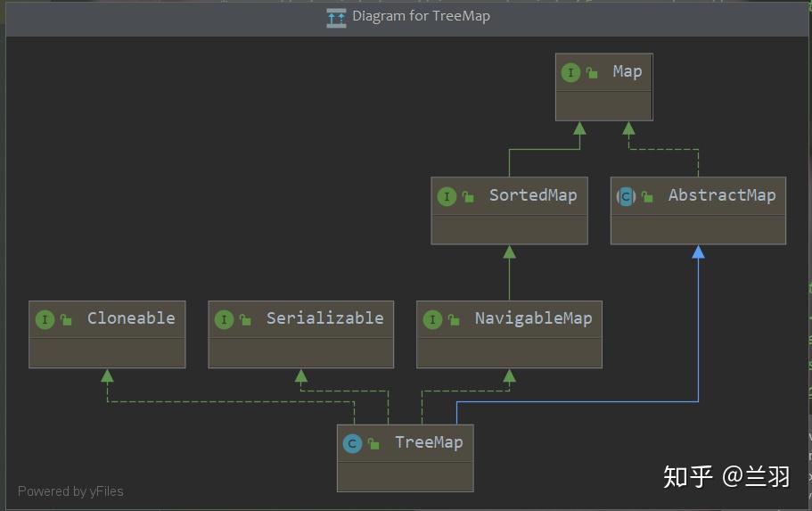
Task: Select the Cloneable node label
Action: [x=131, y=318]
